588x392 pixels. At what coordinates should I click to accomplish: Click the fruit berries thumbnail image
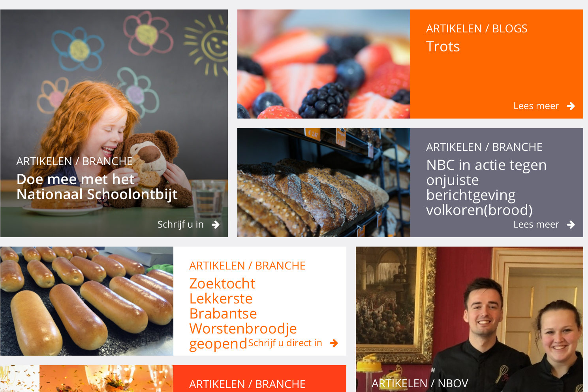click(324, 64)
